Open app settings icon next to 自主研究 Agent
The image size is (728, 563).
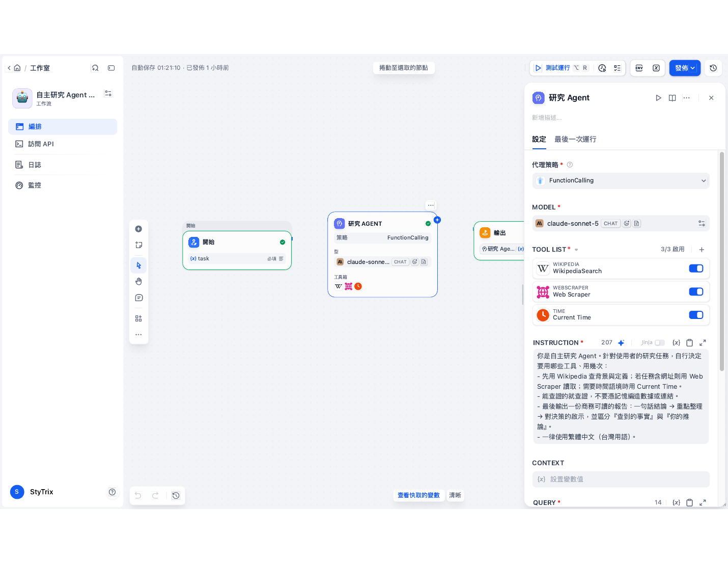click(x=108, y=94)
